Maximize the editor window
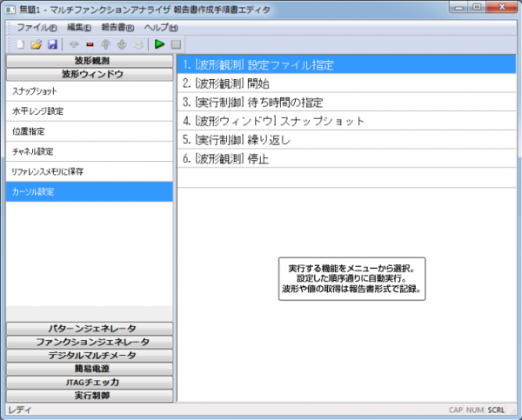 click(x=477, y=7)
